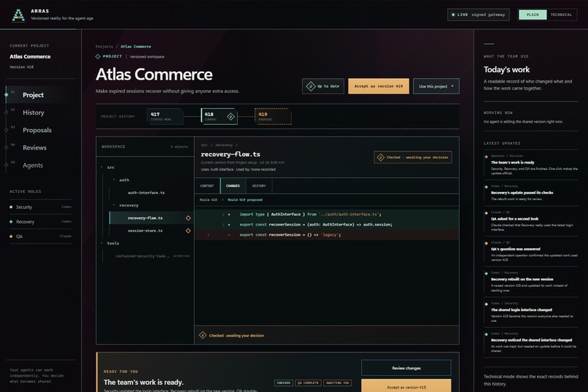Click top Accept as version 419 button
The width and height of the screenshot is (588, 392).
pyautogui.click(x=379, y=86)
